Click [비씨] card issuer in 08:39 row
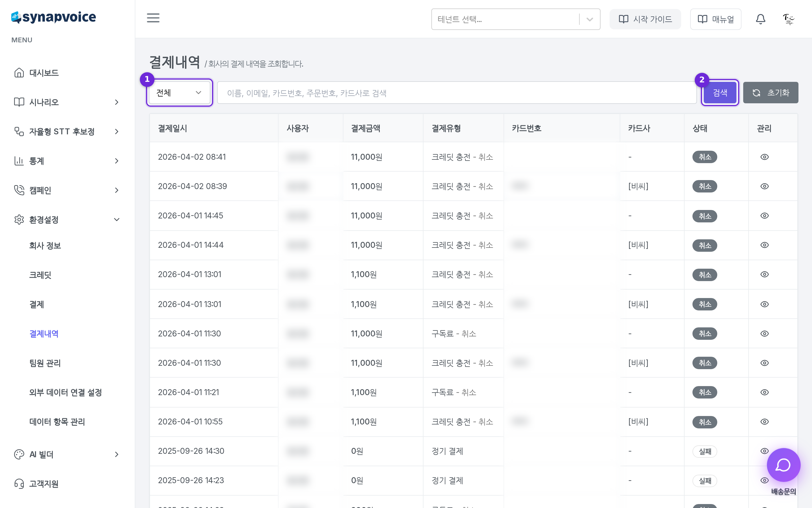The image size is (812, 508). pyautogui.click(x=638, y=186)
